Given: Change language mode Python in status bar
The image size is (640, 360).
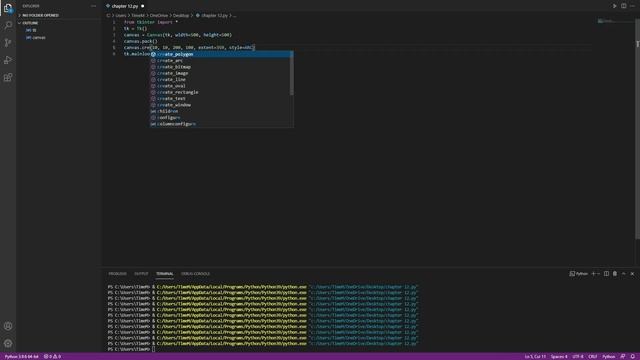Looking at the screenshot, I should 608,357.
